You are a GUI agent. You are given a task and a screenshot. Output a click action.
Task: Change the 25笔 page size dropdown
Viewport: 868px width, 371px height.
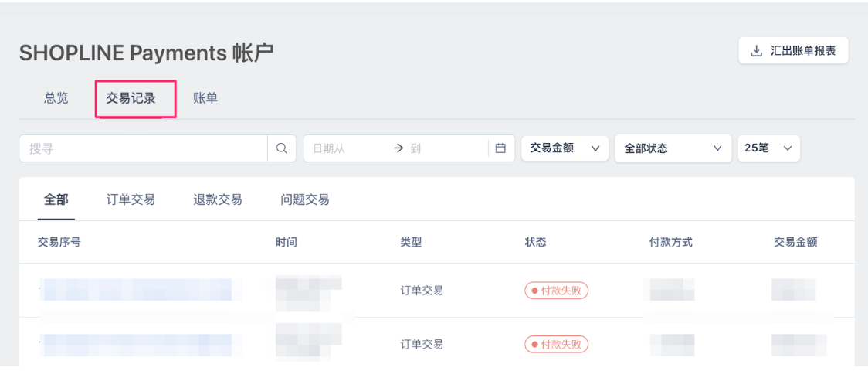coord(768,148)
